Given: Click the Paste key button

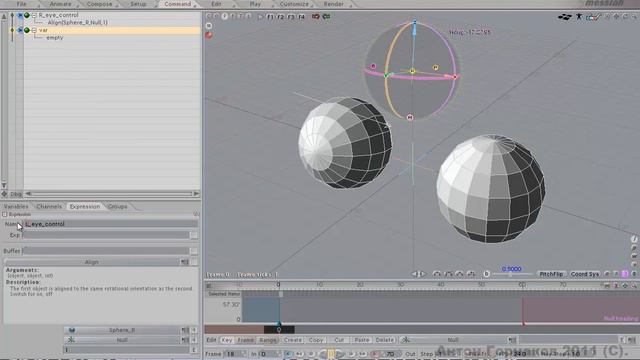Looking at the screenshot, I should pos(362,340).
